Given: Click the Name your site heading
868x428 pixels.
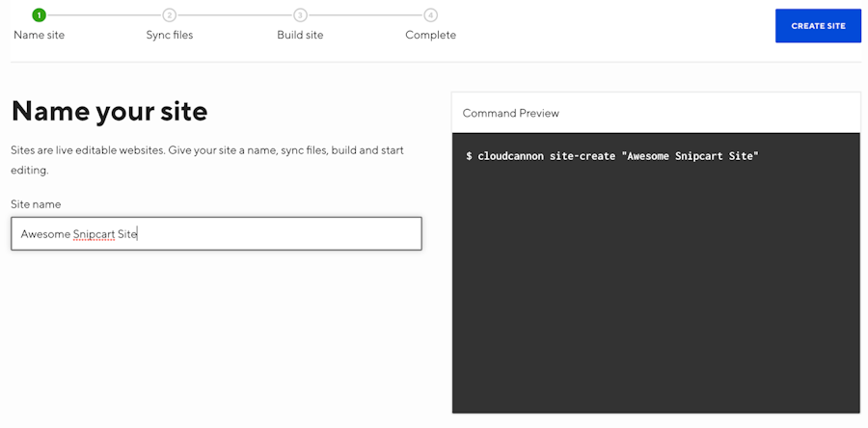Looking at the screenshot, I should coord(109,112).
